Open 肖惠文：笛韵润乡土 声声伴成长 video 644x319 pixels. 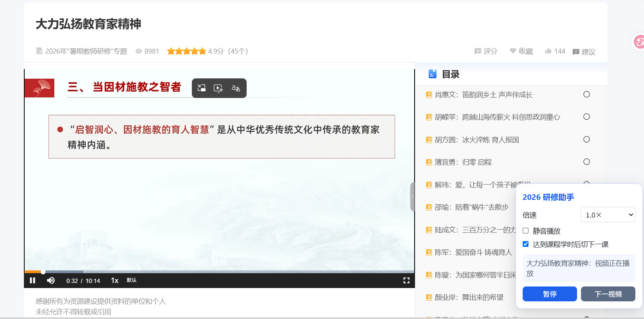click(483, 95)
